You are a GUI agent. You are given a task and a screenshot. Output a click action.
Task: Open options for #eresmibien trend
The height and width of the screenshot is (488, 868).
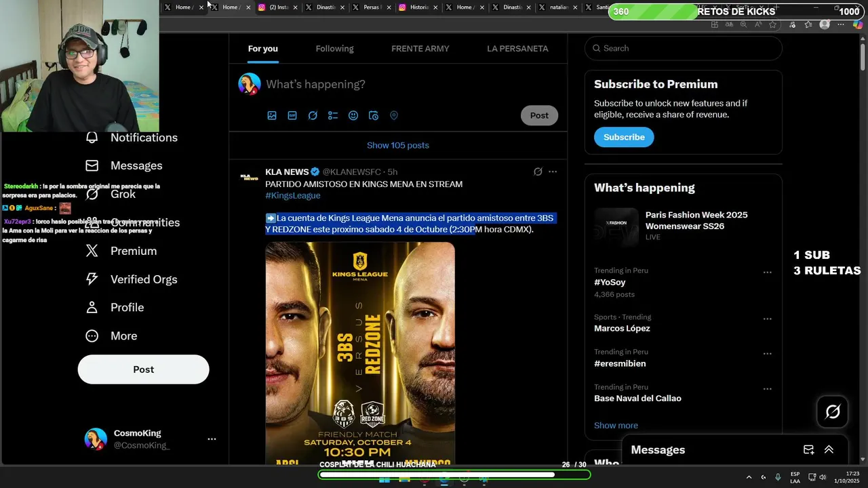[x=767, y=354]
